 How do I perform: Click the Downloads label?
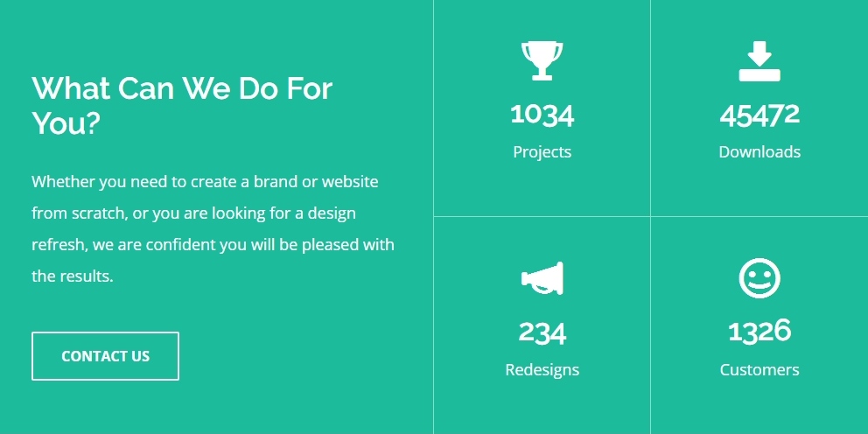(x=759, y=151)
